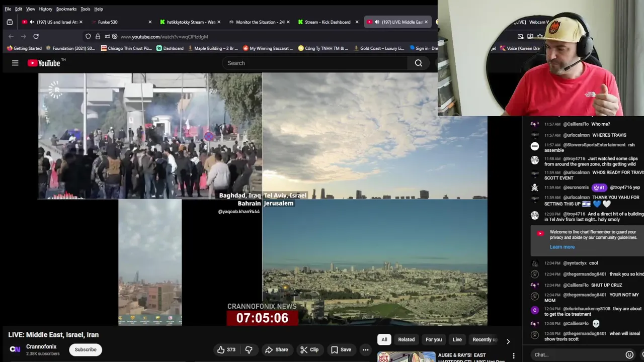The height and width of the screenshot is (362, 644).
Task: Mute the LIVE: Middle East tab audio
Action: [377, 22]
